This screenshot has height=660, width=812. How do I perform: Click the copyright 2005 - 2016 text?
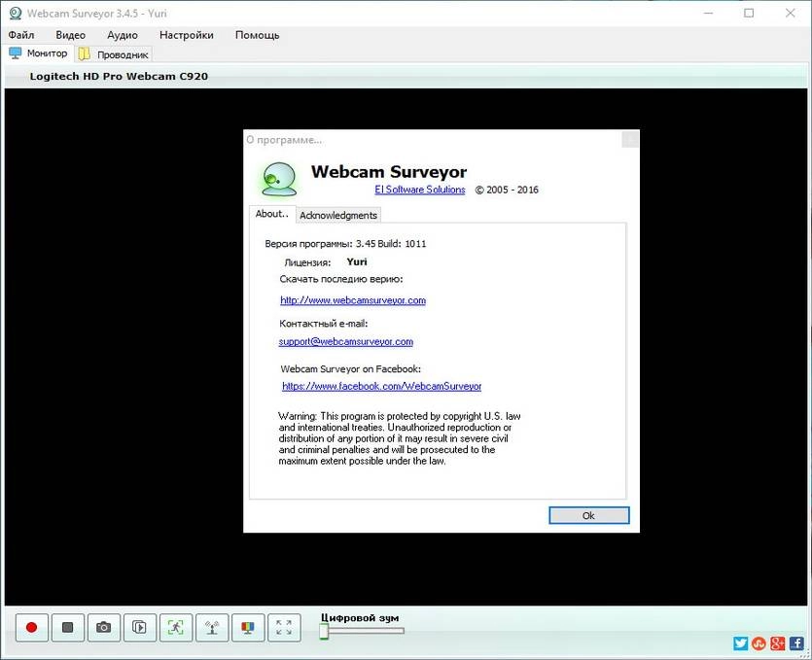pyautogui.click(x=507, y=190)
